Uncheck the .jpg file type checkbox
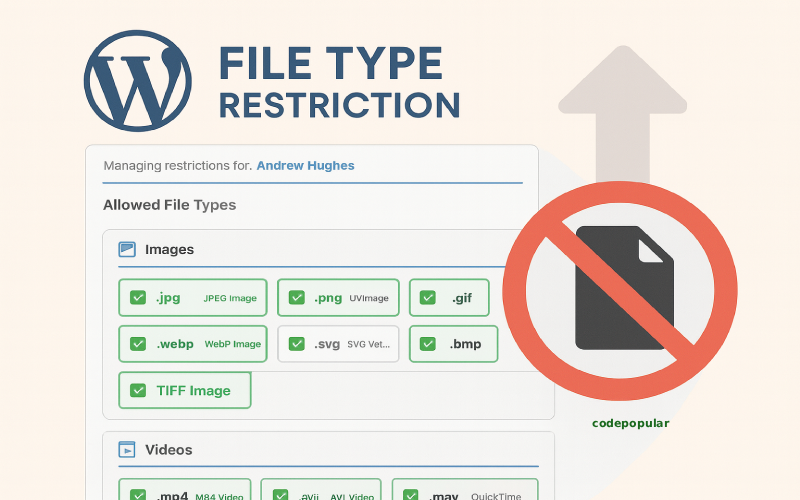This screenshot has width=800, height=500. click(x=138, y=297)
